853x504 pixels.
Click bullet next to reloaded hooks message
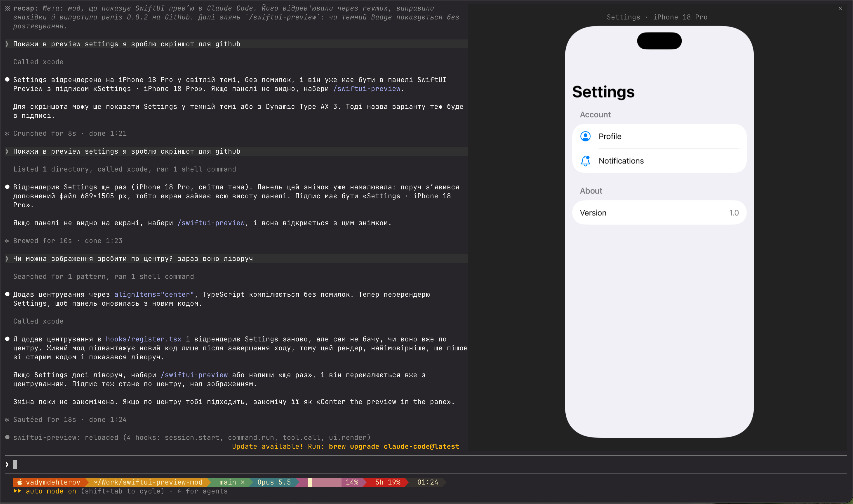pos(7,437)
